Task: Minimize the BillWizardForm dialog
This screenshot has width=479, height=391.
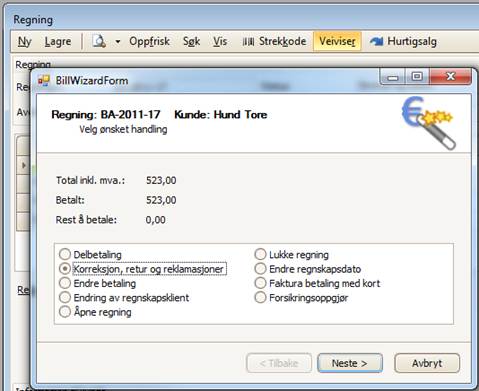Action: click(x=393, y=77)
